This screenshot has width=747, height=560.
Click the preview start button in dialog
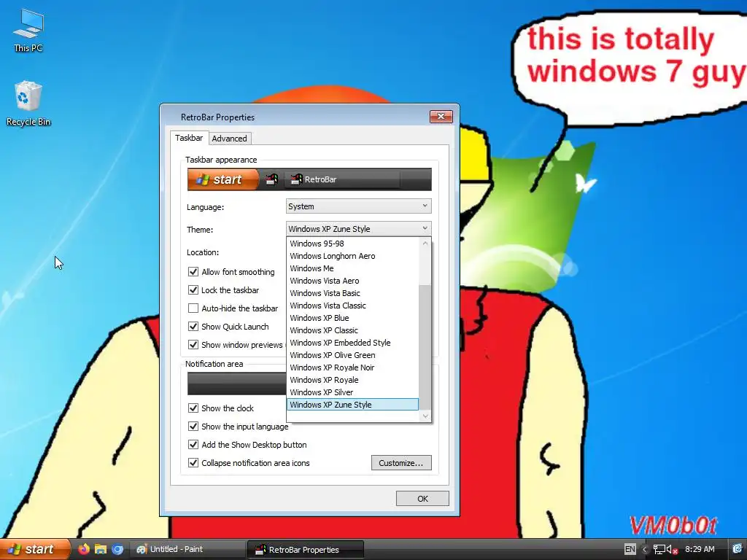coord(223,179)
